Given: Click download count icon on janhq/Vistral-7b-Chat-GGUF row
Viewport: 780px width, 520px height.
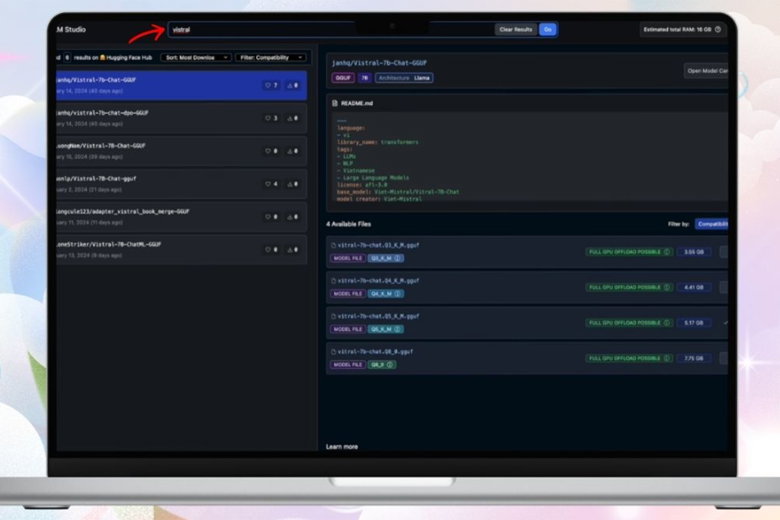Looking at the screenshot, I should (x=290, y=86).
